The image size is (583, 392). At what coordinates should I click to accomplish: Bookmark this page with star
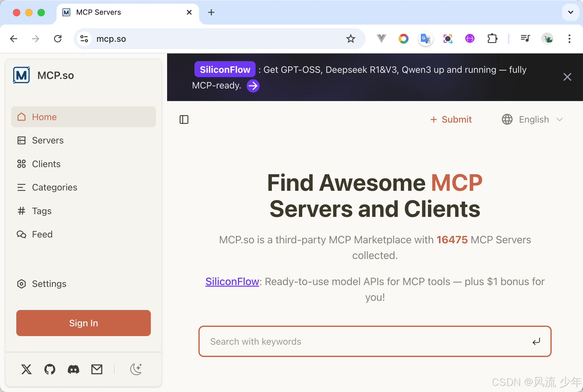tap(350, 39)
